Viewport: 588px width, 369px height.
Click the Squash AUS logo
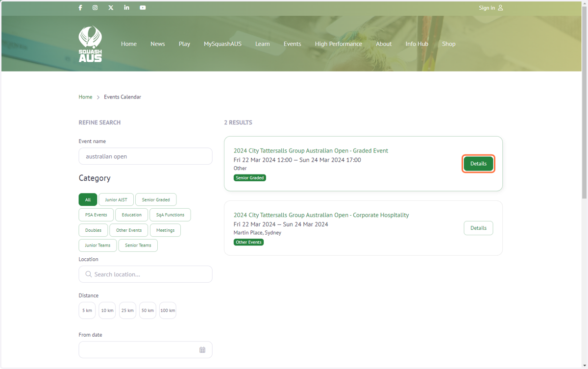tap(90, 44)
